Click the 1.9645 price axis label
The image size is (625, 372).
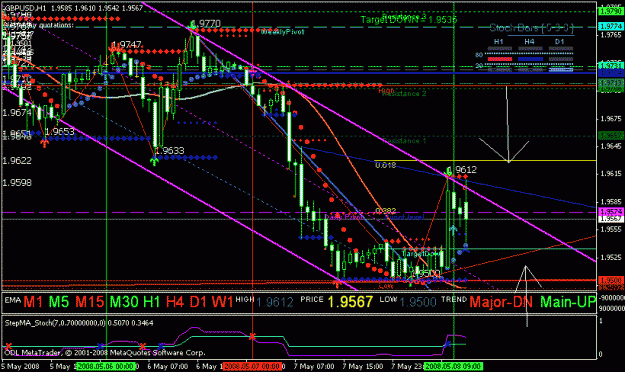[611, 146]
